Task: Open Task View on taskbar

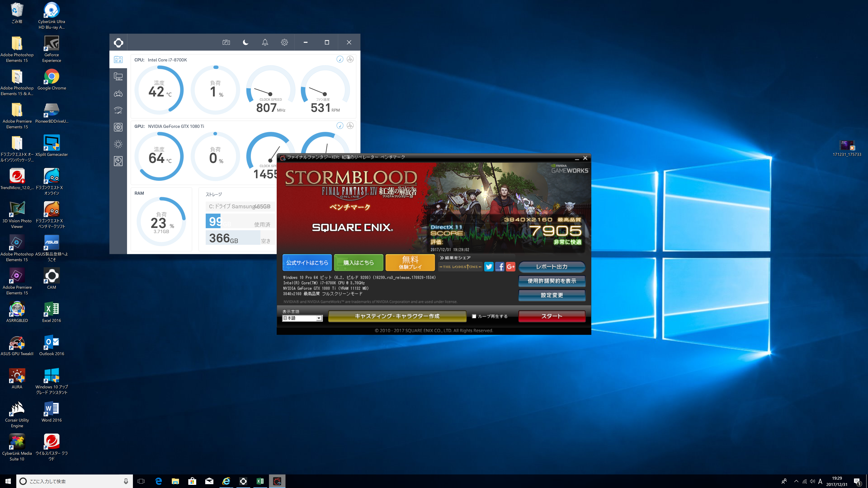Action: click(141, 481)
